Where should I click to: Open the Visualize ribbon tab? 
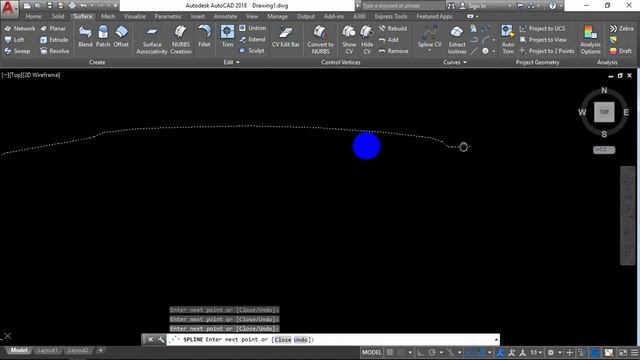point(135,16)
